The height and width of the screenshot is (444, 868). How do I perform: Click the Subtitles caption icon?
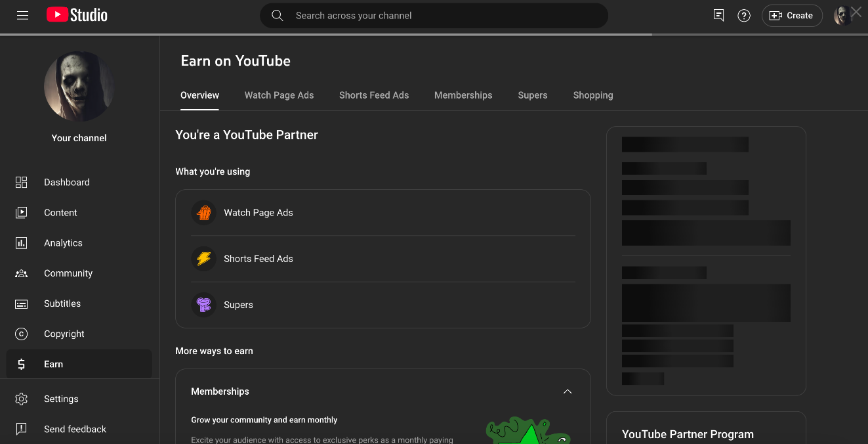tap(21, 303)
